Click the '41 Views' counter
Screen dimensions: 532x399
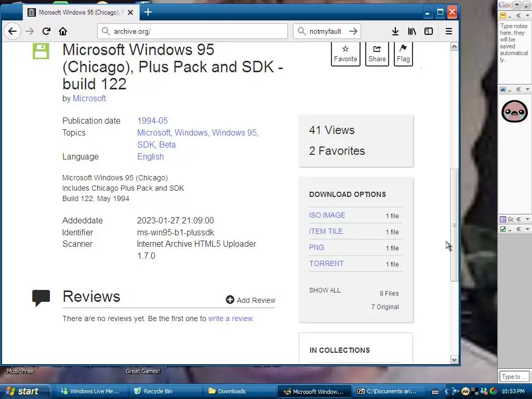click(332, 130)
